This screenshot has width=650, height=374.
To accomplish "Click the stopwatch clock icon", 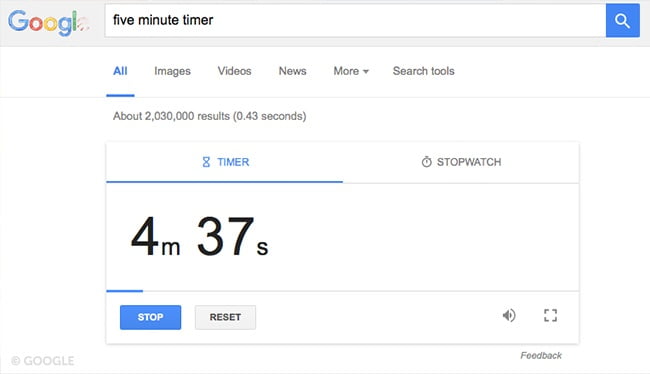I will (427, 162).
